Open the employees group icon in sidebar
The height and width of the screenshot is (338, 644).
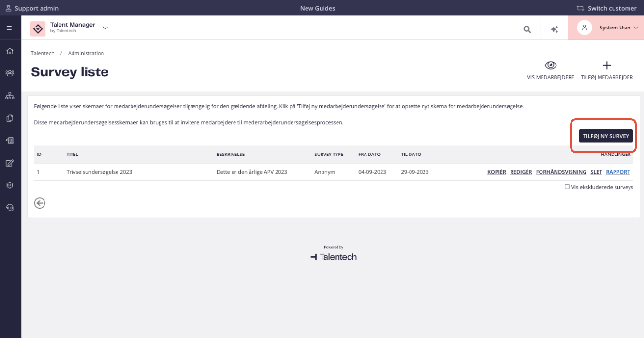pyautogui.click(x=10, y=73)
